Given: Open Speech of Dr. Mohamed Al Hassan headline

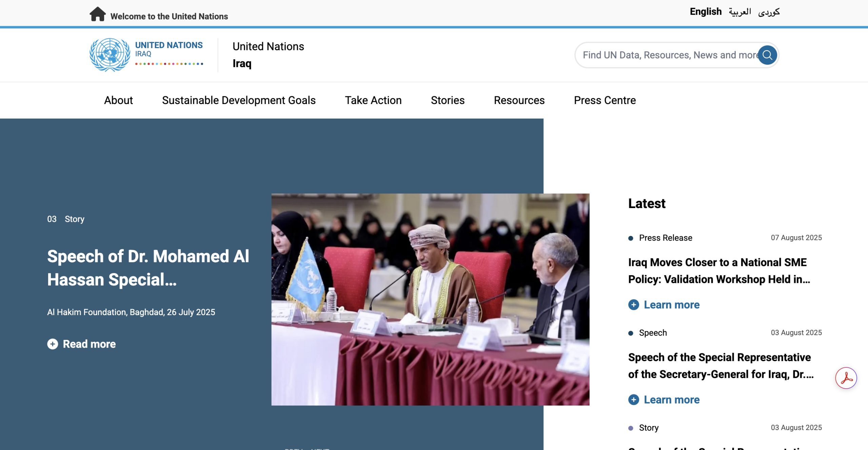Looking at the screenshot, I should (x=148, y=268).
